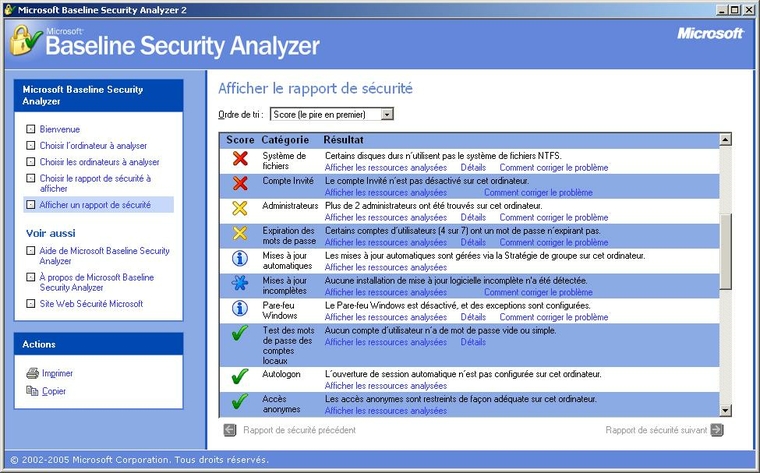The image size is (760, 473).
Task: Click Afficher les ressources analysées for Système de fichiers
Action: [x=386, y=168]
